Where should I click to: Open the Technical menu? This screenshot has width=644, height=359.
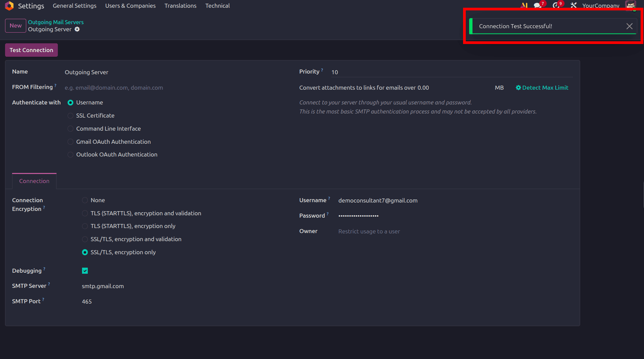tap(218, 6)
